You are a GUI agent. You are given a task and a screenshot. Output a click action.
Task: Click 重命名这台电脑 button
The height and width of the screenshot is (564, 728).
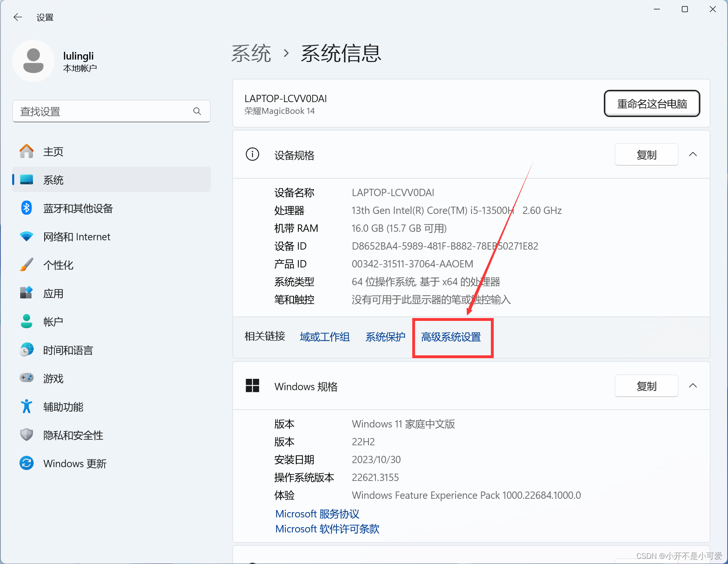tap(652, 104)
